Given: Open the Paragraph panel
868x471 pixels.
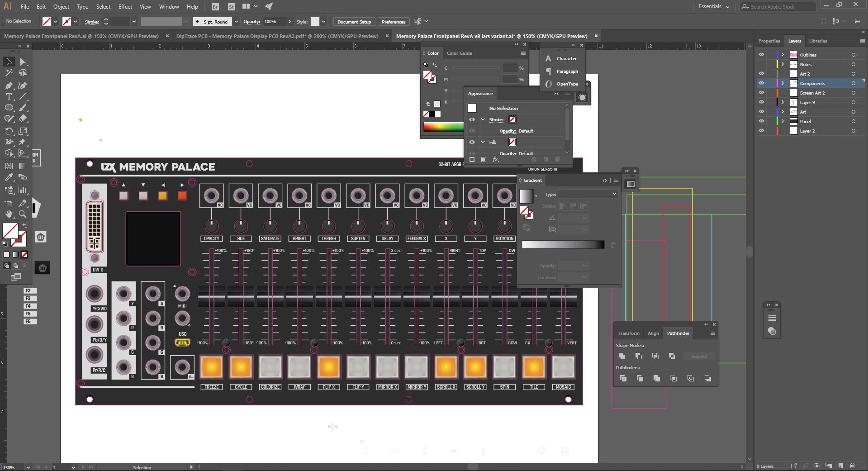Looking at the screenshot, I should 561,71.
